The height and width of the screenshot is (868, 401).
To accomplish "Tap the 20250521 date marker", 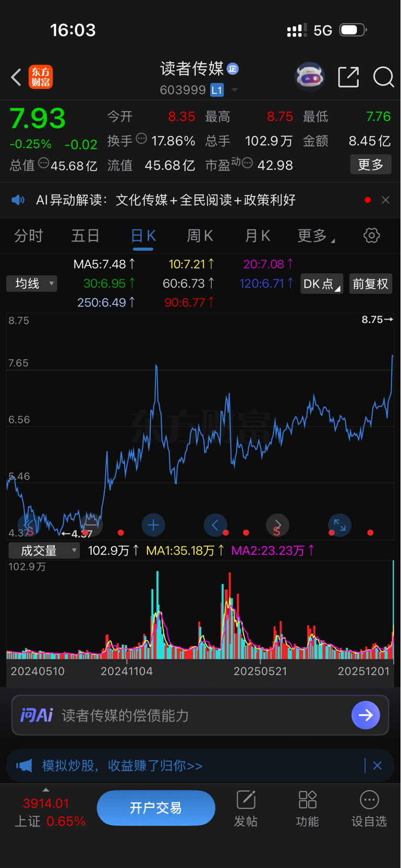I will [x=260, y=671].
